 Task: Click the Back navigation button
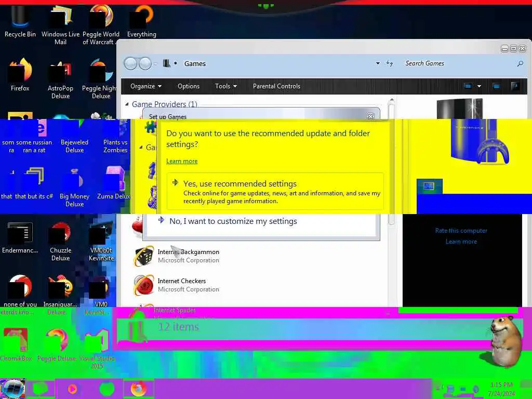click(x=130, y=63)
